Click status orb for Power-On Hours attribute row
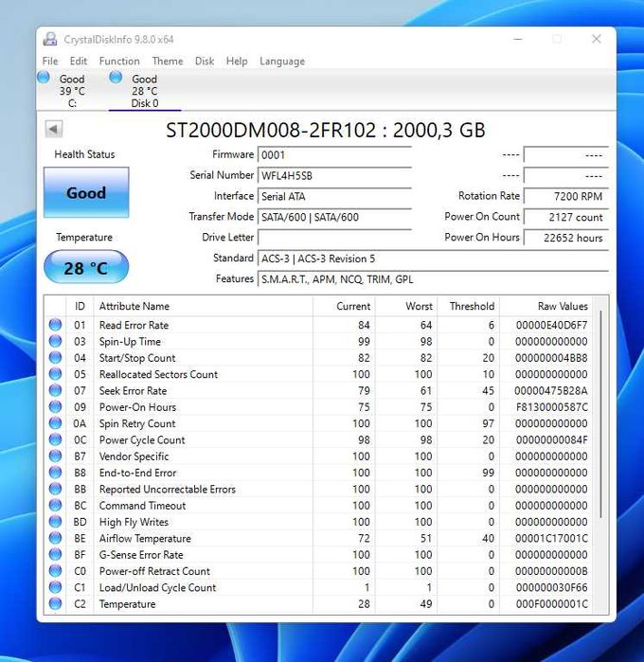The image size is (644, 662). coord(55,407)
